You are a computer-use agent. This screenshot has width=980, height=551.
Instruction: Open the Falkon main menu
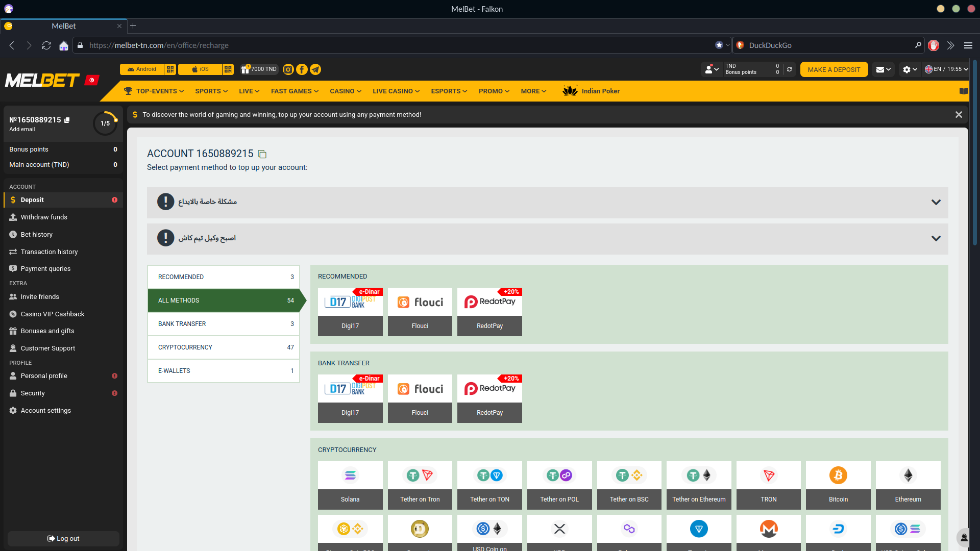[968, 45]
